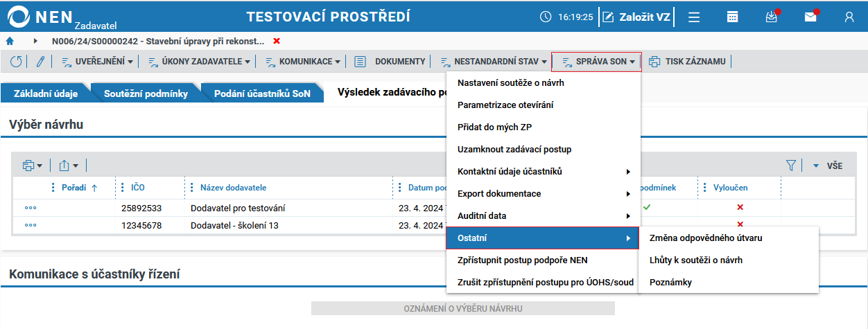
Task: Select highlighted Ostatní menu item
Action: tap(543, 238)
